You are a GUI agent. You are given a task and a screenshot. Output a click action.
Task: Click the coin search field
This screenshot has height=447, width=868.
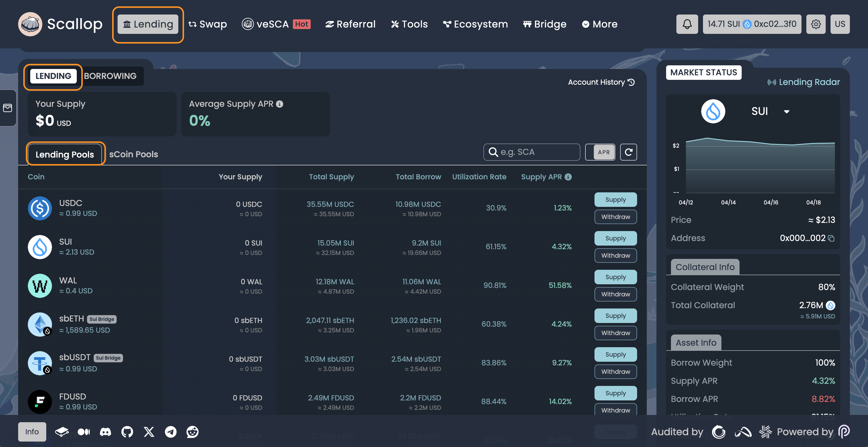(532, 152)
